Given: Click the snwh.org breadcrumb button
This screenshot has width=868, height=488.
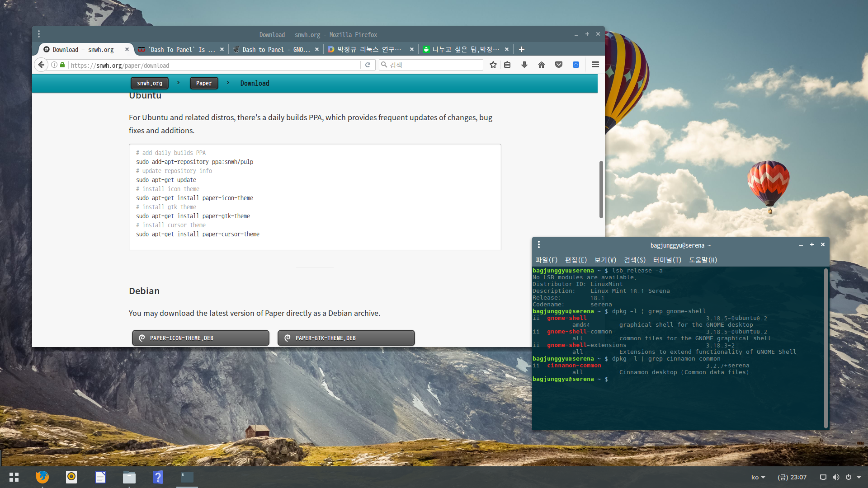Looking at the screenshot, I should click(x=150, y=83).
